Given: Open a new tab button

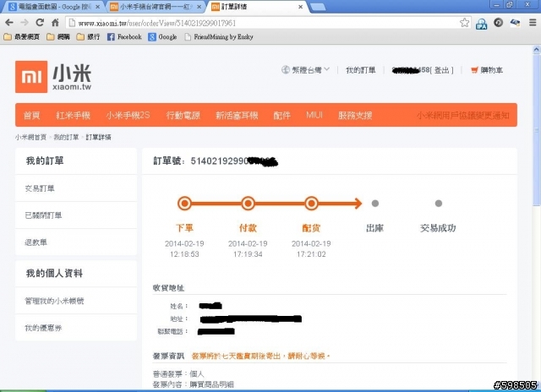Looking at the screenshot, I should 318,7.
